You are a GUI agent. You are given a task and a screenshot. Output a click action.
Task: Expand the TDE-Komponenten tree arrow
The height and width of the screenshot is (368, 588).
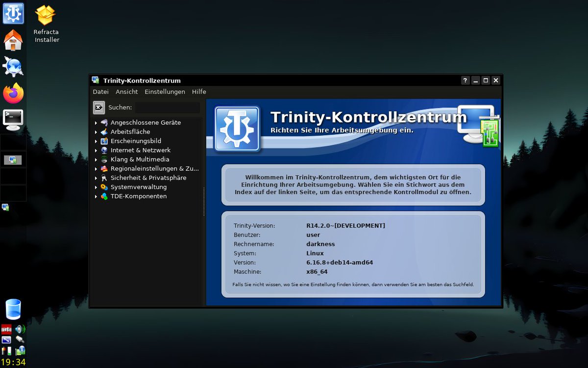pyautogui.click(x=96, y=196)
